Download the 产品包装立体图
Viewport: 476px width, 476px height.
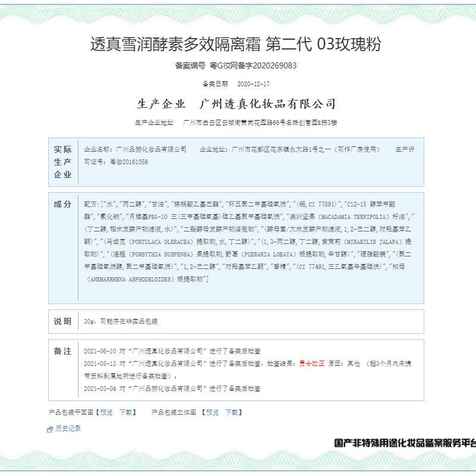point(232,412)
